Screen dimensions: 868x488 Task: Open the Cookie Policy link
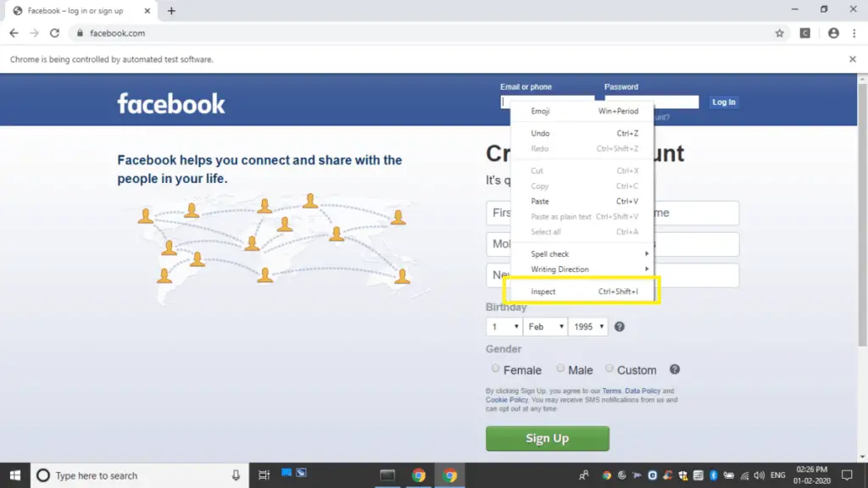coord(507,400)
